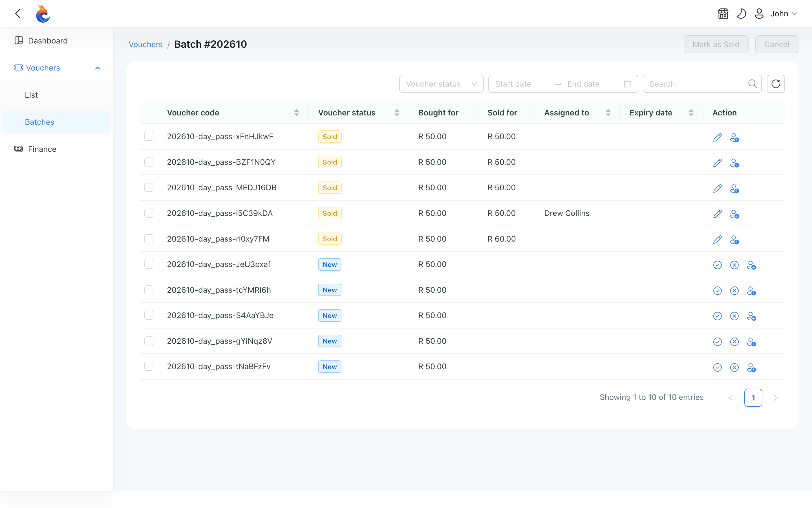This screenshot has width=812, height=508.
Task: Cancel voucher tNaBFzFv with x icon
Action: point(734,367)
